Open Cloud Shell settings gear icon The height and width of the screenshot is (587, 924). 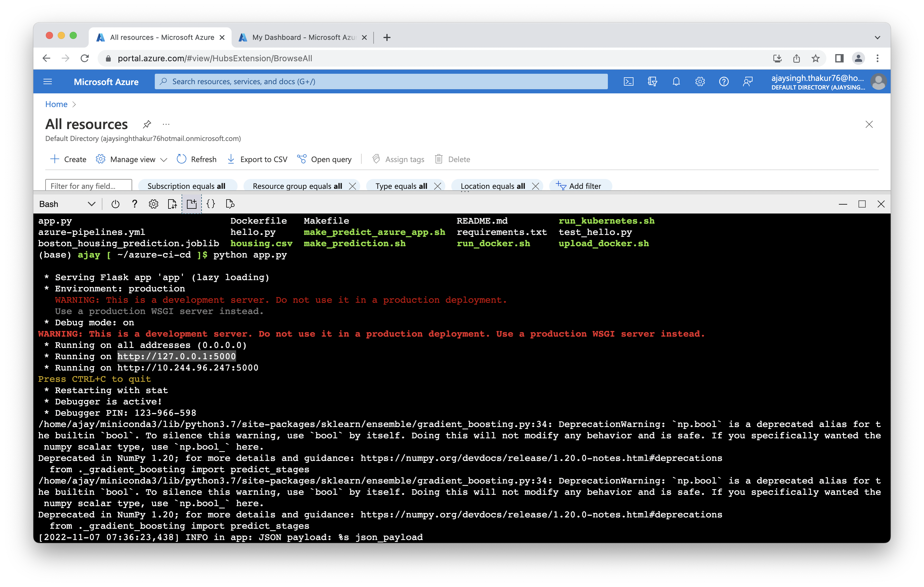tap(154, 204)
